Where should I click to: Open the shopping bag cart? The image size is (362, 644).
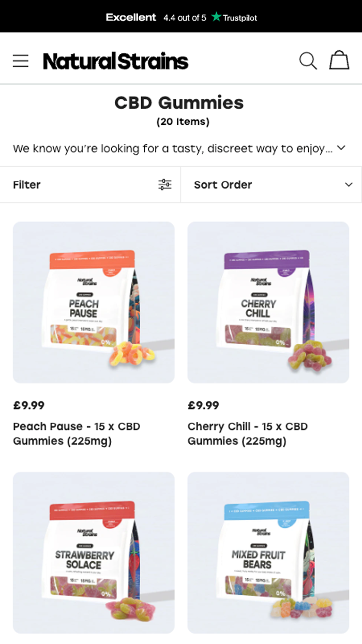click(339, 61)
